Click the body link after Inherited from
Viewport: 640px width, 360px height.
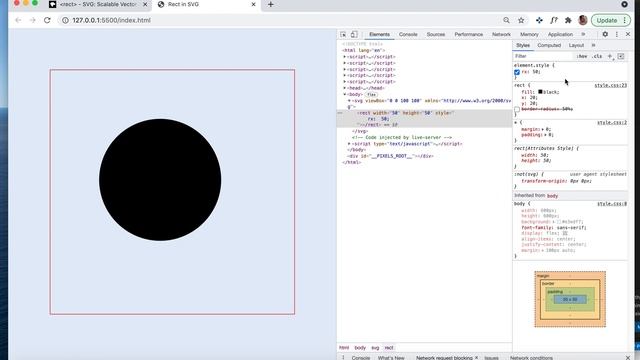click(552, 196)
